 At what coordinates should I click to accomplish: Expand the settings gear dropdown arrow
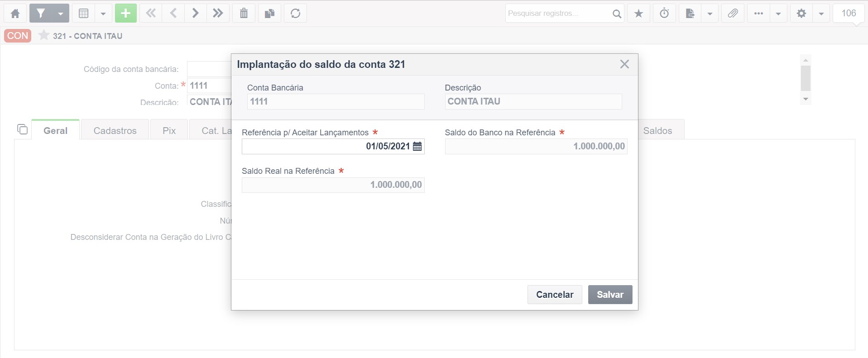[x=821, y=14]
